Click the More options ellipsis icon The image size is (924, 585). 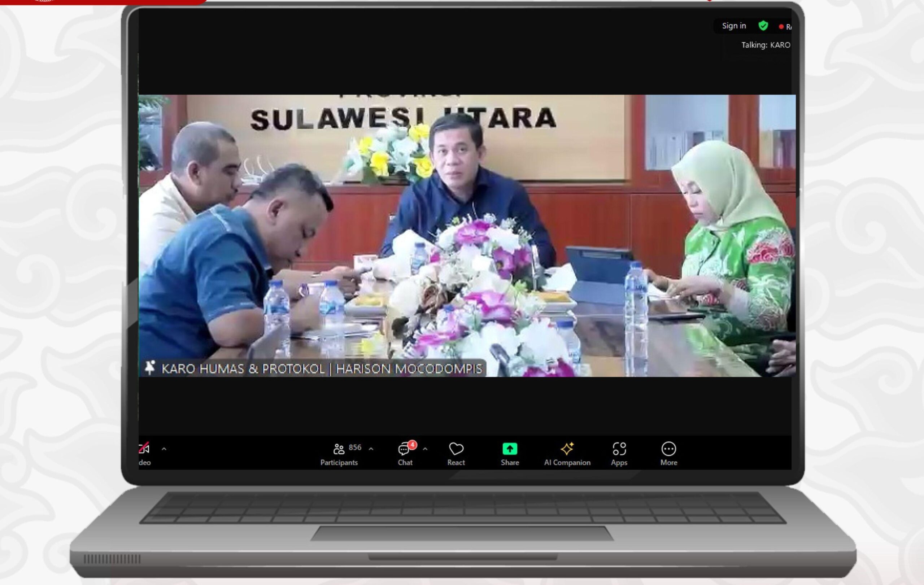tap(668, 449)
